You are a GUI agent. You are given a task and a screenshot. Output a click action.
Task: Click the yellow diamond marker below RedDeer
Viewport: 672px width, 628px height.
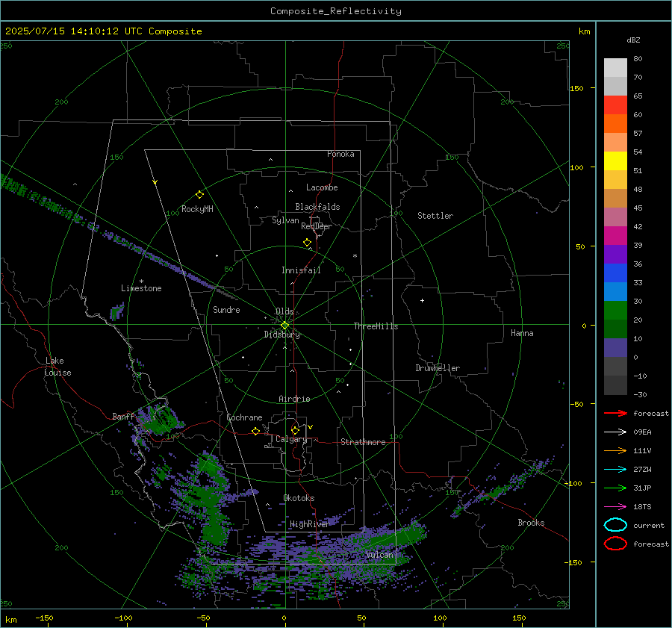click(x=307, y=243)
